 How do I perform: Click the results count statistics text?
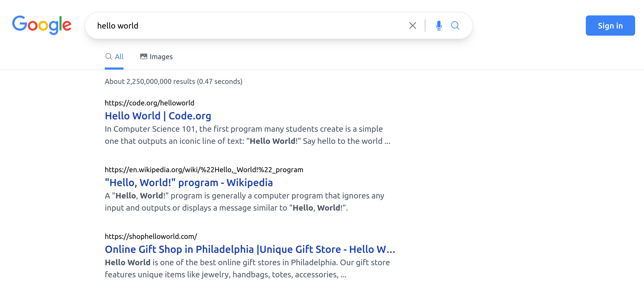(x=174, y=81)
